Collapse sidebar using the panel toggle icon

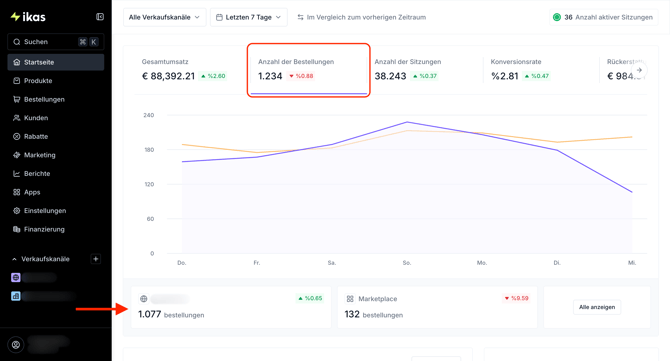pyautogui.click(x=100, y=17)
